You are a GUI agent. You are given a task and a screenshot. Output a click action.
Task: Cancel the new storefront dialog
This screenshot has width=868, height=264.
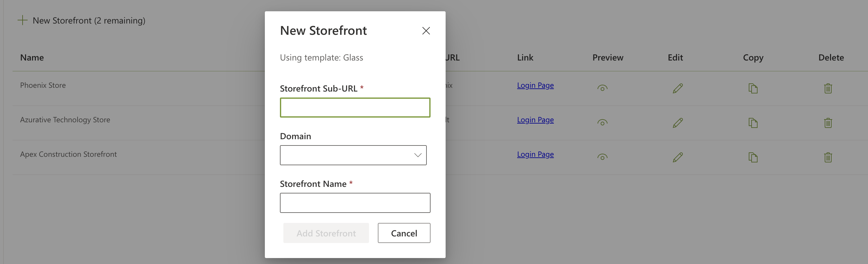coord(404,233)
